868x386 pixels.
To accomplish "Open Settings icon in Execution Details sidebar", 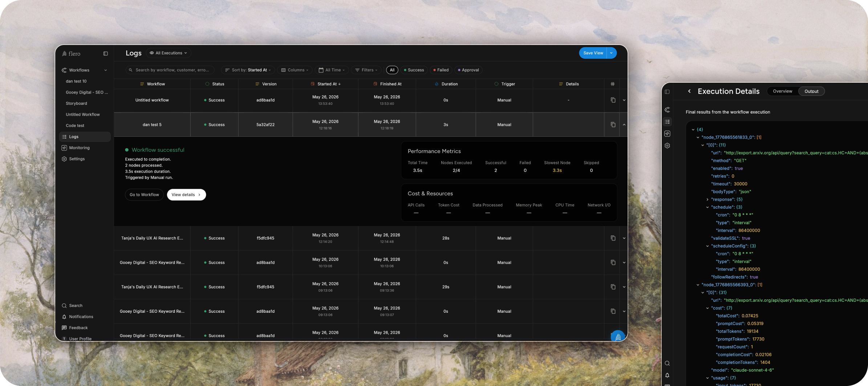I will [x=667, y=146].
